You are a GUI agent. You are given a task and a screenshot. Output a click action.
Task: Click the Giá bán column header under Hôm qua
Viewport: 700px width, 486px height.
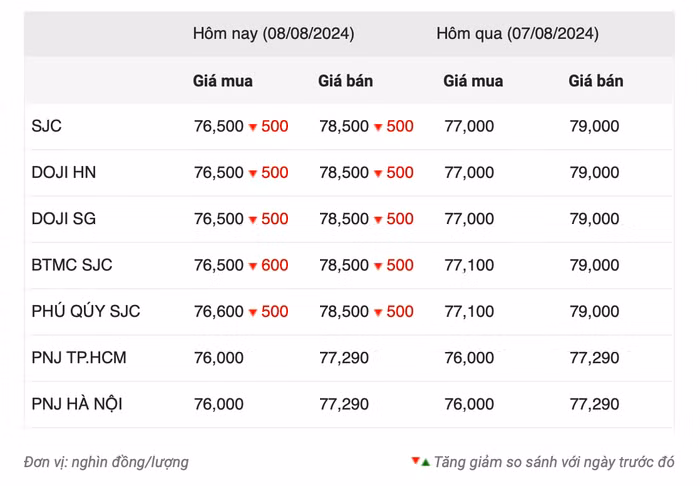[x=595, y=81]
